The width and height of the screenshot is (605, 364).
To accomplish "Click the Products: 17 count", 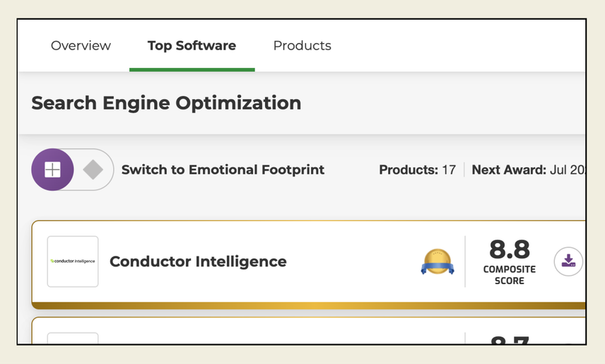I will pyautogui.click(x=417, y=170).
